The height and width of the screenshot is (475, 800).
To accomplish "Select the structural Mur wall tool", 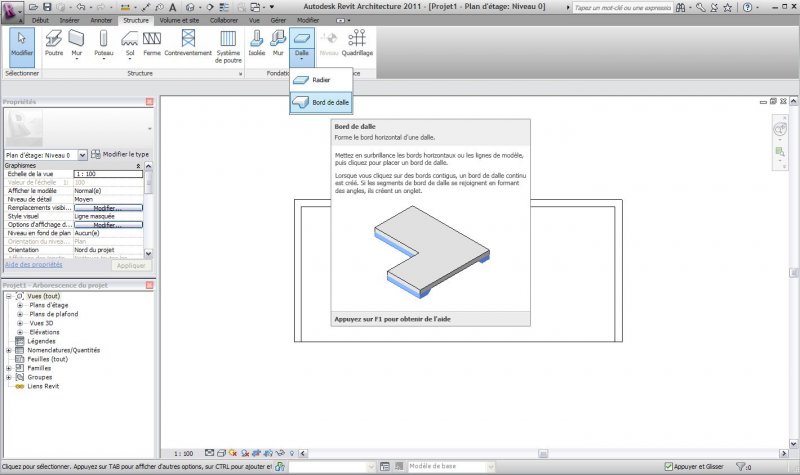I will 77,44.
